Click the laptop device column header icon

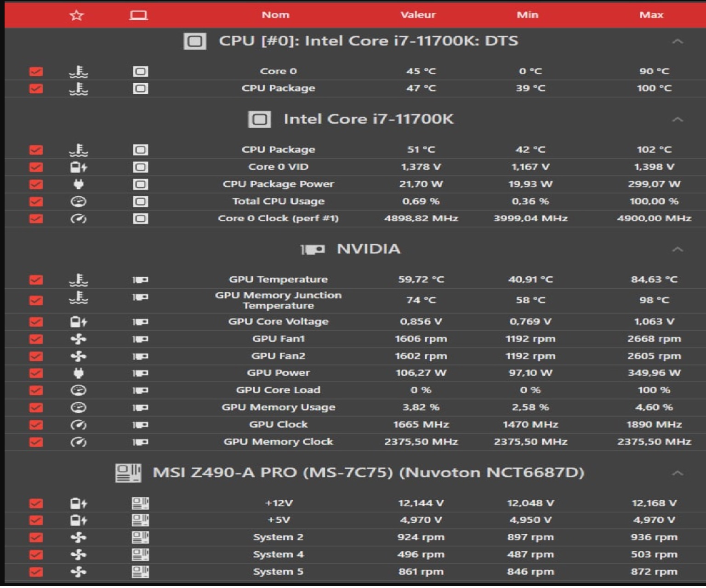tap(138, 15)
